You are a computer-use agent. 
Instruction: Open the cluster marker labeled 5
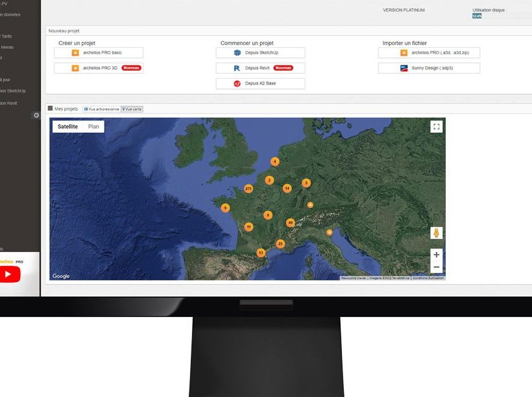point(307,183)
